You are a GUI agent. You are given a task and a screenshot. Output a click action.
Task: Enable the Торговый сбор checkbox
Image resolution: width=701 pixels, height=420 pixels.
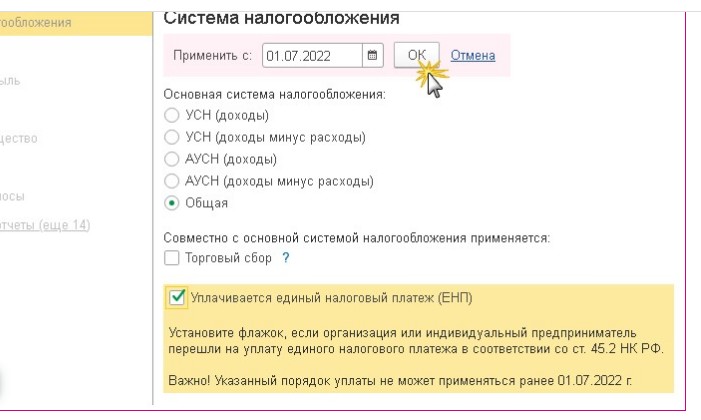pyautogui.click(x=170, y=258)
